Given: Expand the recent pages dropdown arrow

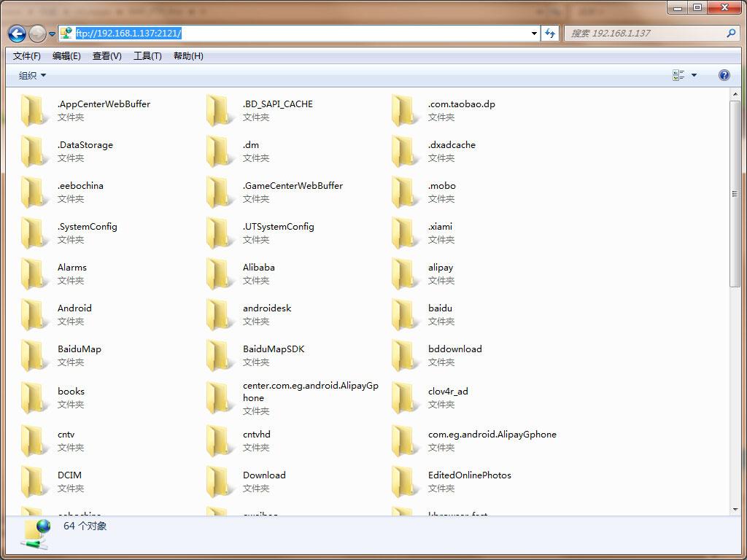Looking at the screenshot, I should coord(53,34).
